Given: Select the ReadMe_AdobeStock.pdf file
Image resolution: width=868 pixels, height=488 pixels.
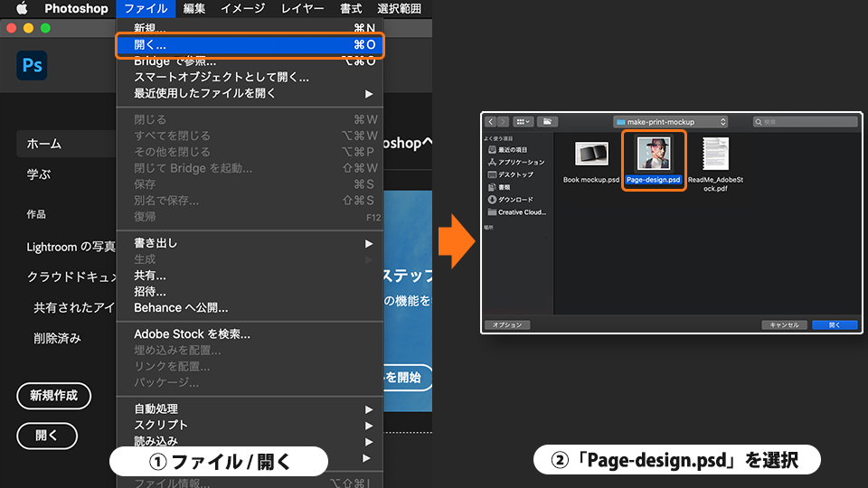Looking at the screenshot, I should (716, 154).
